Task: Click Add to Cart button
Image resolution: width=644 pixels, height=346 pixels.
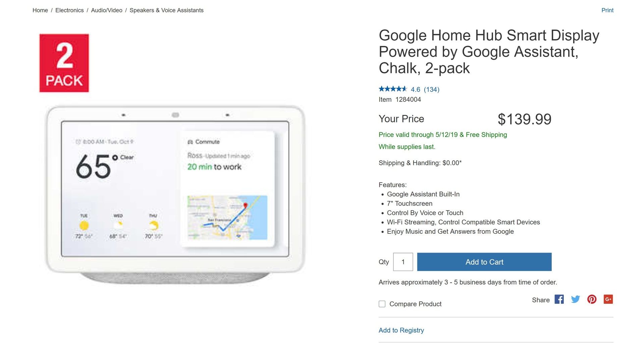Action: tap(484, 262)
